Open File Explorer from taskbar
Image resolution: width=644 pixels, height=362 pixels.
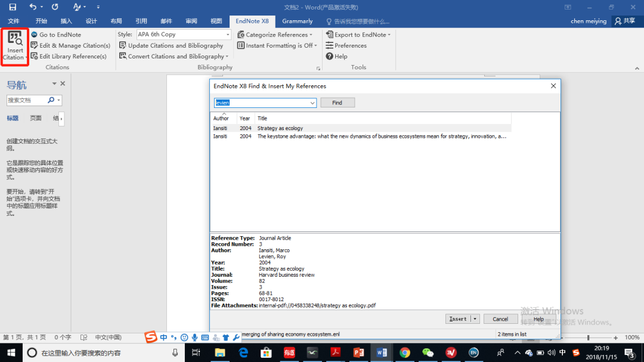point(220,352)
